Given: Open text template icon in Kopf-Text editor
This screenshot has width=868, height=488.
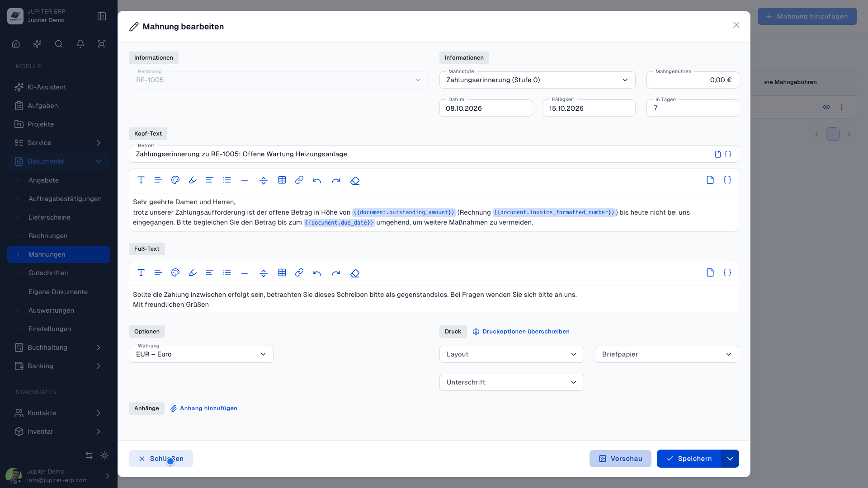Looking at the screenshot, I should coord(710,180).
